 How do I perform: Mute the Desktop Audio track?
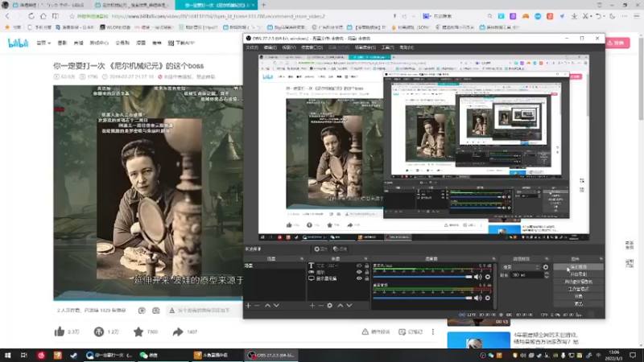click(477, 298)
